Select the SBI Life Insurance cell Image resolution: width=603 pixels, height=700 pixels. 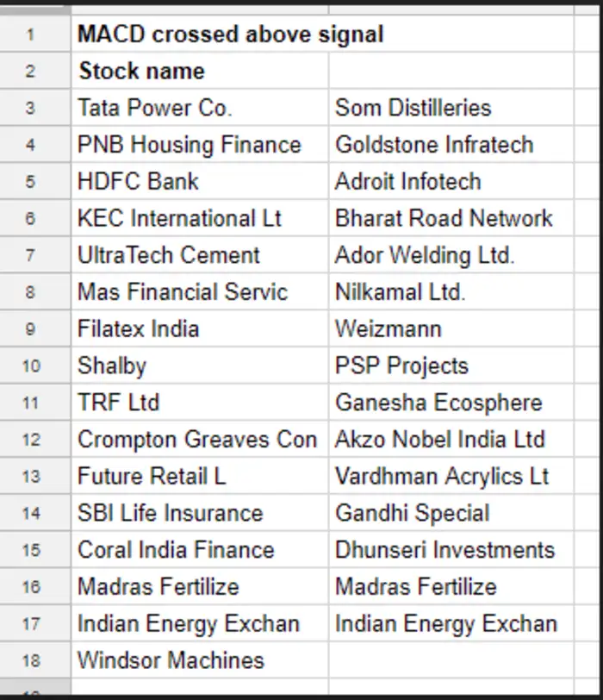click(x=171, y=513)
